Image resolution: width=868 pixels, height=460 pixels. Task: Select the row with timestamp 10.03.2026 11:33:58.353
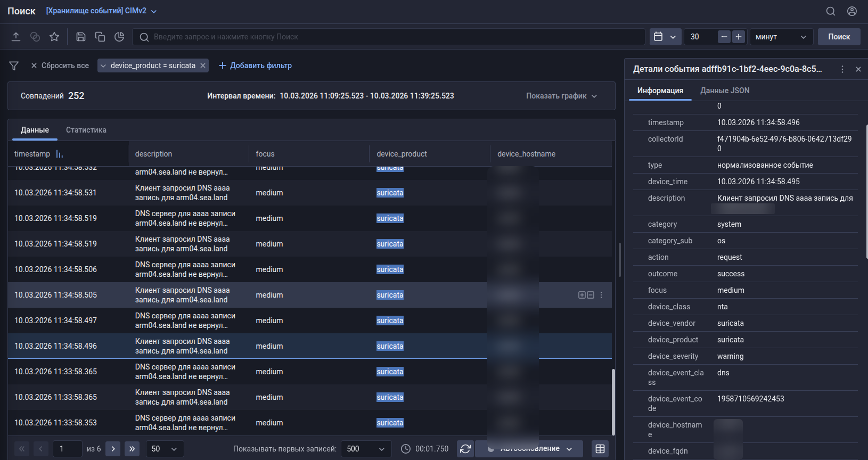pos(309,423)
